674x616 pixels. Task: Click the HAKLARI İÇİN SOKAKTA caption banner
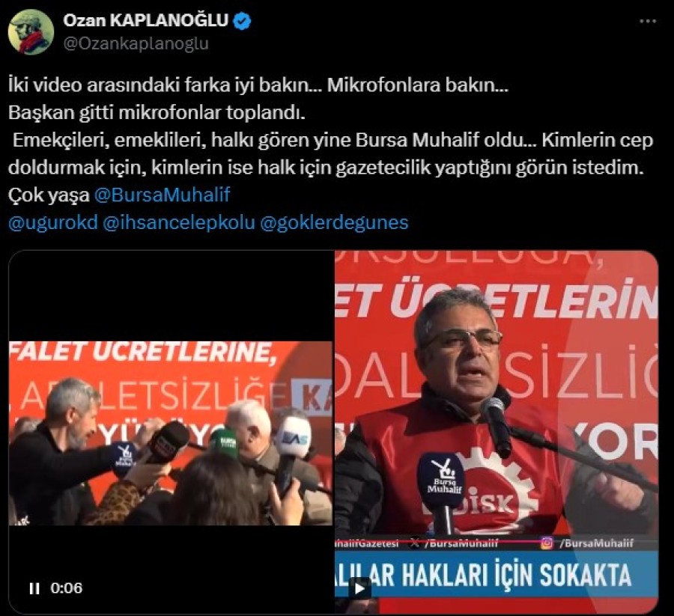tap(497, 574)
